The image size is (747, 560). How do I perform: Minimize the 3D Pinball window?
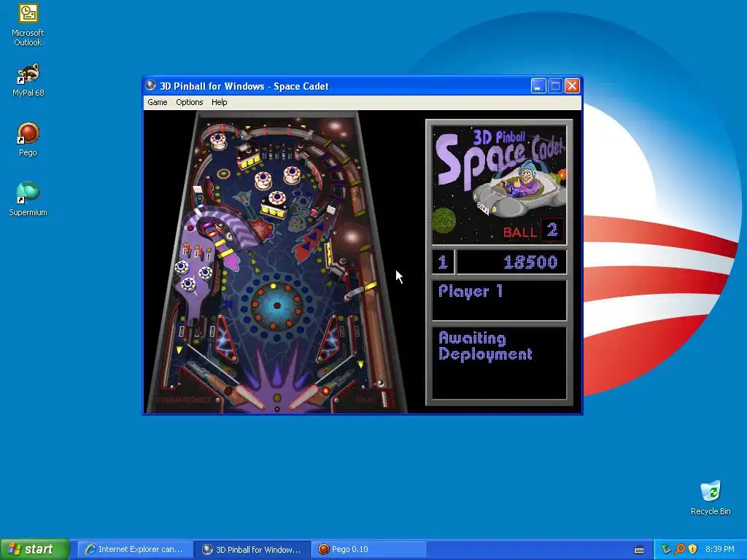538,86
